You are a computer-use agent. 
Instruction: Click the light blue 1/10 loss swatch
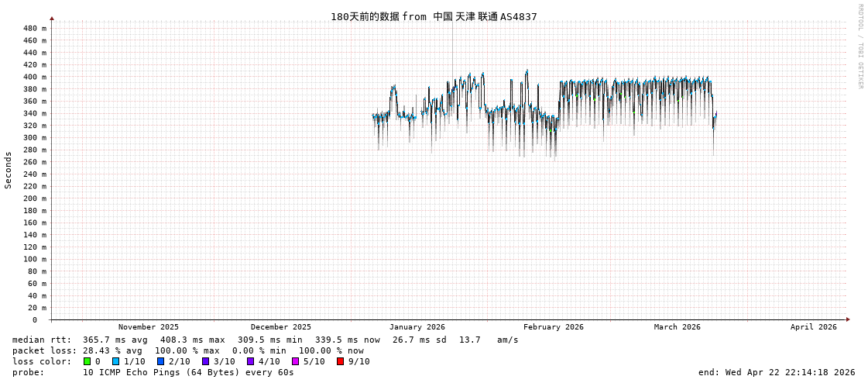[115, 361]
